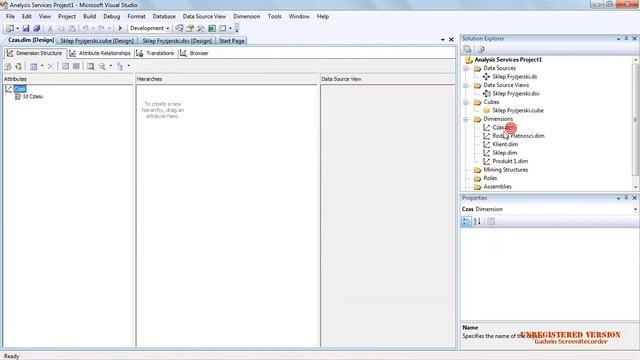Click the Reconnect refresh icon
The image size is (640, 360).
click(x=18, y=66)
